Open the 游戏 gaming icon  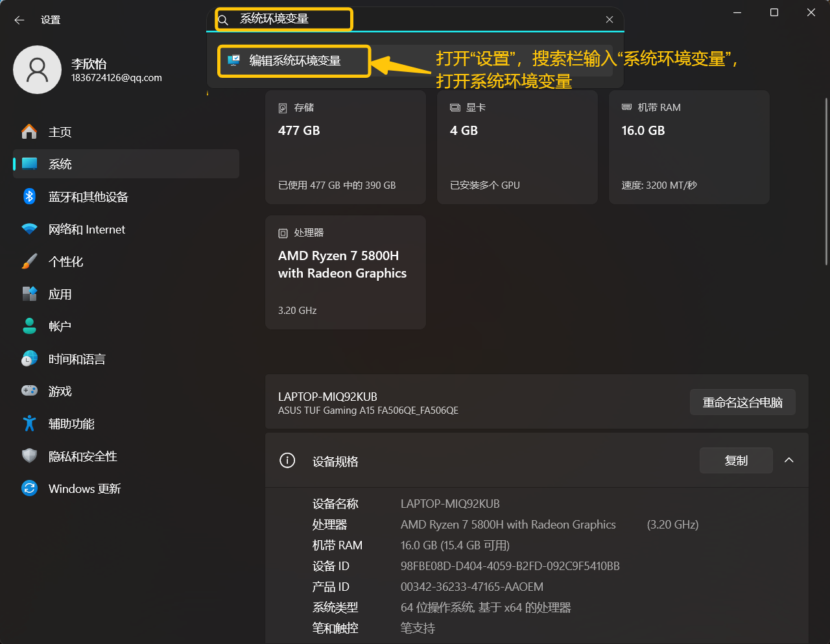coord(29,391)
